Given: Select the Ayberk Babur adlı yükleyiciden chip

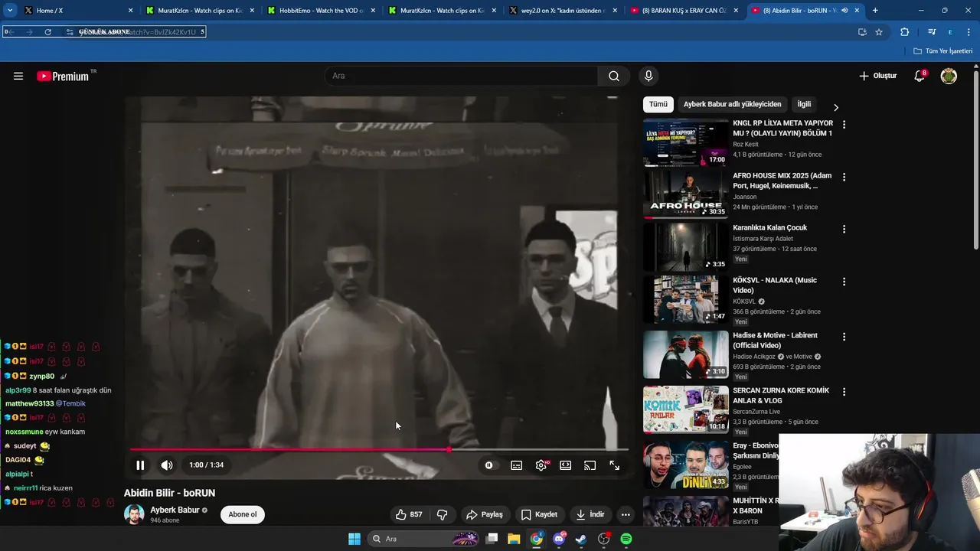Looking at the screenshot, I should pos(733,104).
